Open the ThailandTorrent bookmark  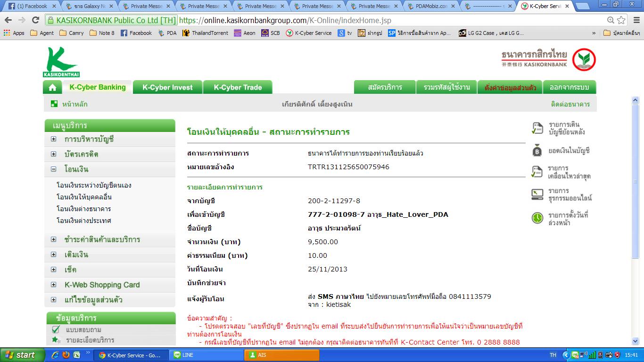click(x=205, y=33)
